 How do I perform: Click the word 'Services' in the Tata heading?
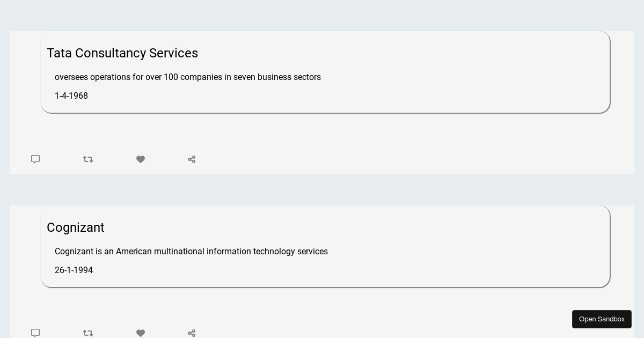[x=173, y=53]
